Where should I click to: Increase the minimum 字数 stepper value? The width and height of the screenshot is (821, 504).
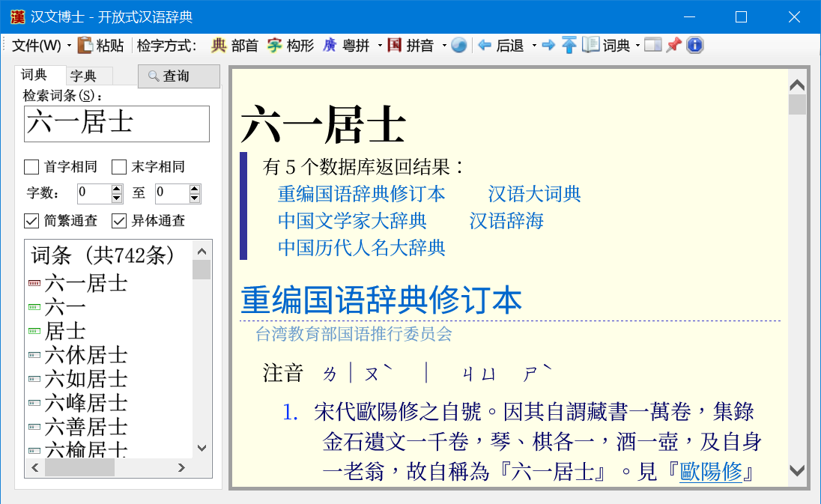coord(117,189)
